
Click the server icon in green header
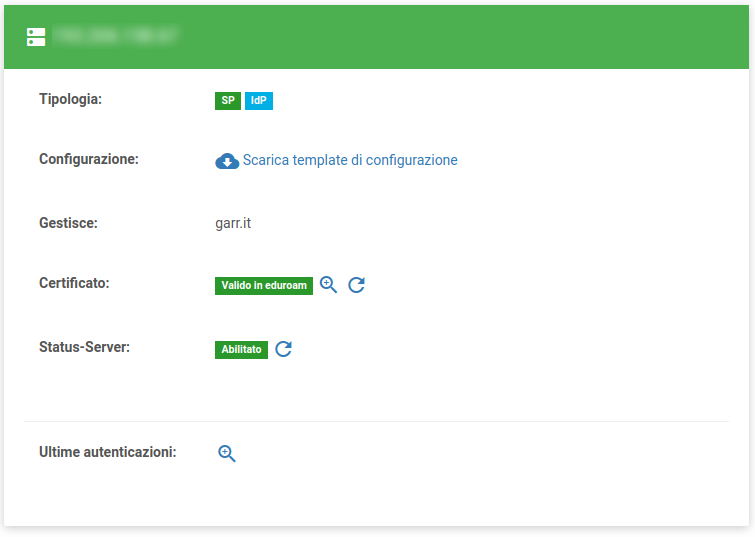(36, 37)
